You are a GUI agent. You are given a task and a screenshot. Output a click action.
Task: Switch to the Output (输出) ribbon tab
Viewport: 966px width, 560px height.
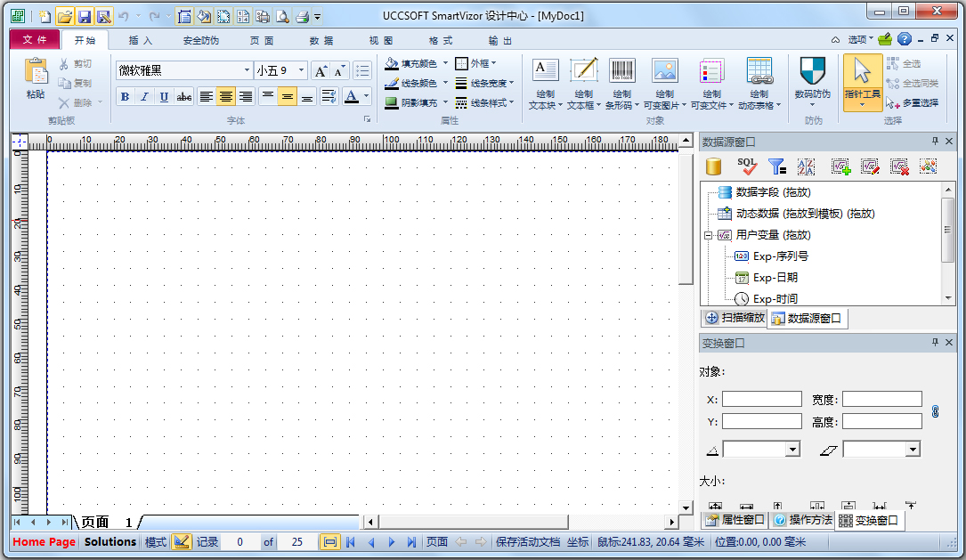499,41
